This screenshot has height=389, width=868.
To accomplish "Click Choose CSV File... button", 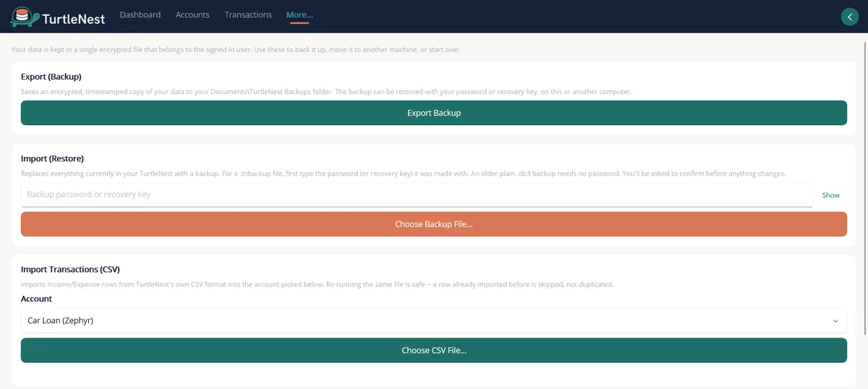I will pos(434,350).
